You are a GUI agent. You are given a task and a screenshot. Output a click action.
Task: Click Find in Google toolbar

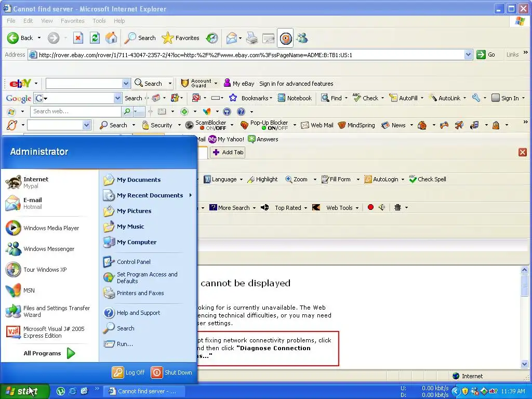(331, 98)
